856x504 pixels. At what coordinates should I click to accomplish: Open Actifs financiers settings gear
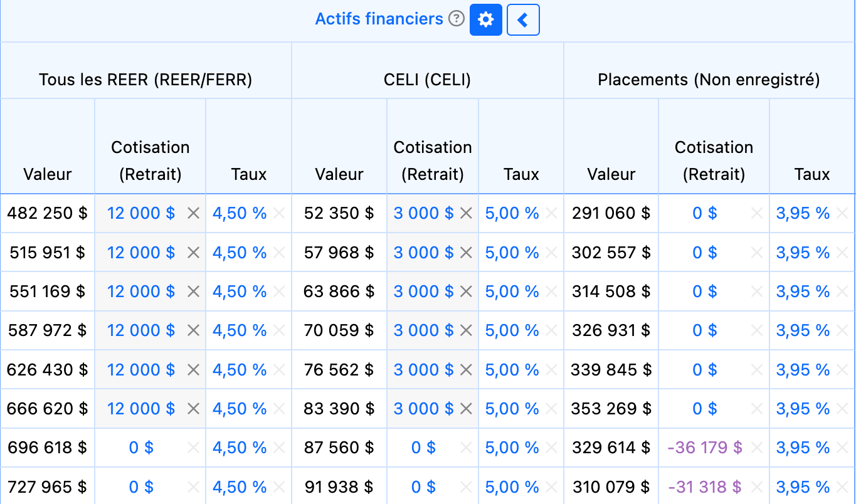coord(486,20)
